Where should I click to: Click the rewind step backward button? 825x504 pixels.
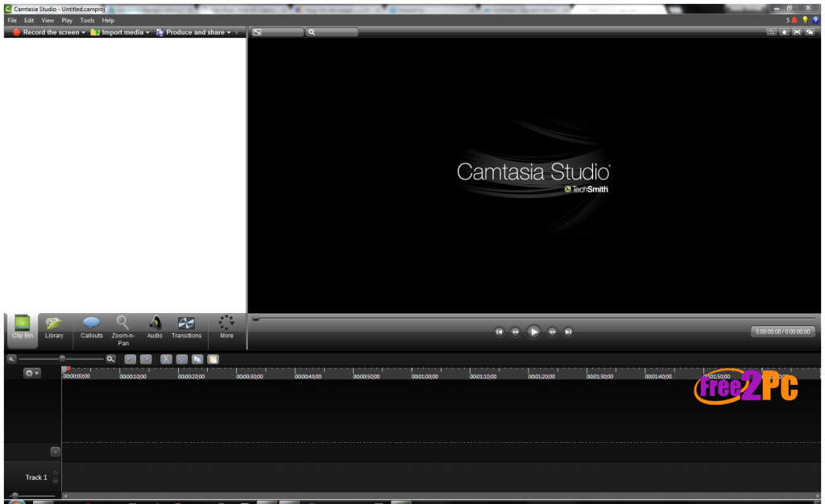pos(515,332)
